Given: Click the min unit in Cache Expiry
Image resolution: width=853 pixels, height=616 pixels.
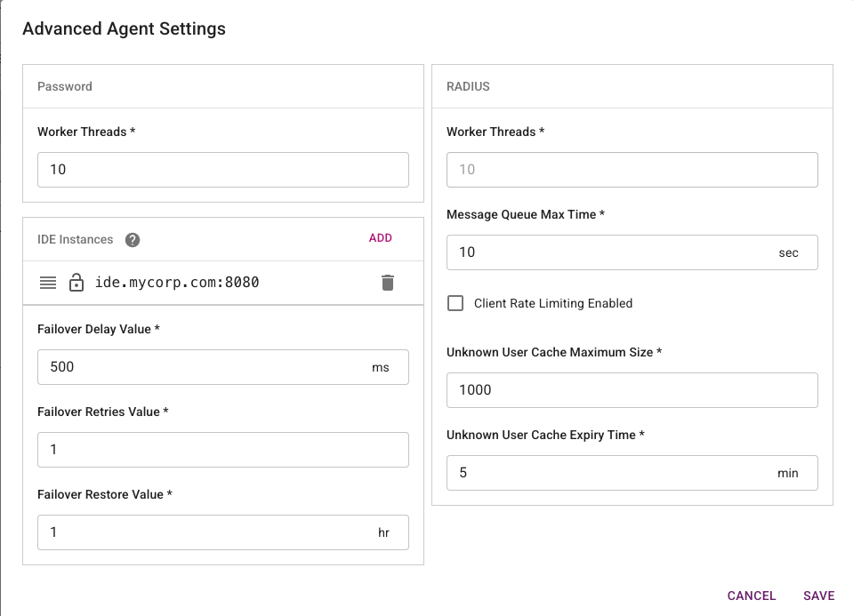Looking at the screenshot, I should (788, 473).
